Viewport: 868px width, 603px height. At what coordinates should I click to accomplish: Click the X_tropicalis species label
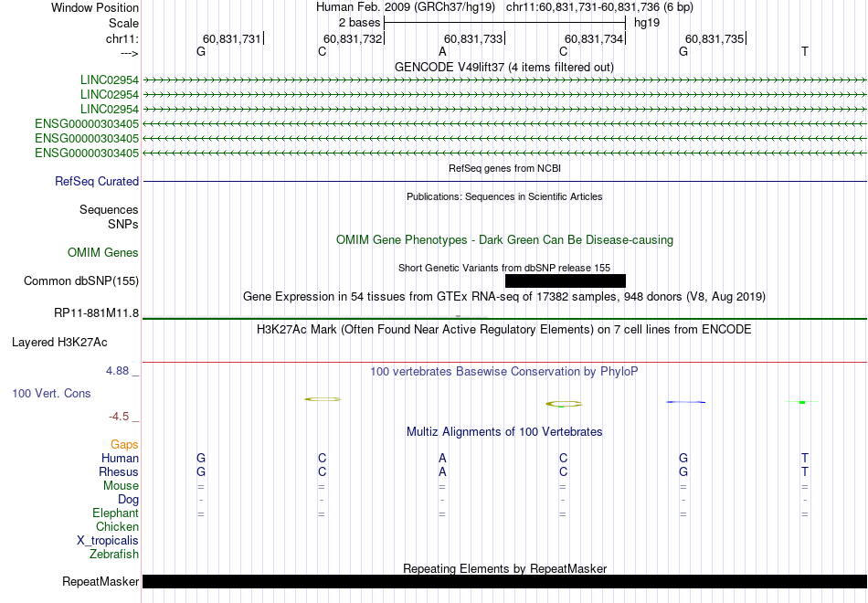[x=108, y=541]
